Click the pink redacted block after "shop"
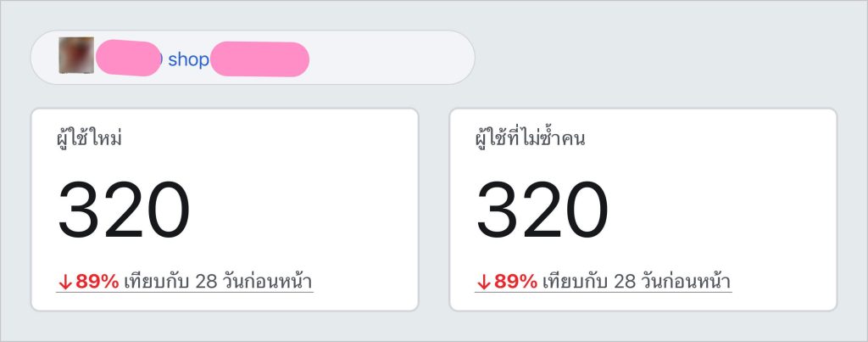The image size is (868, 342). point(259,59)
